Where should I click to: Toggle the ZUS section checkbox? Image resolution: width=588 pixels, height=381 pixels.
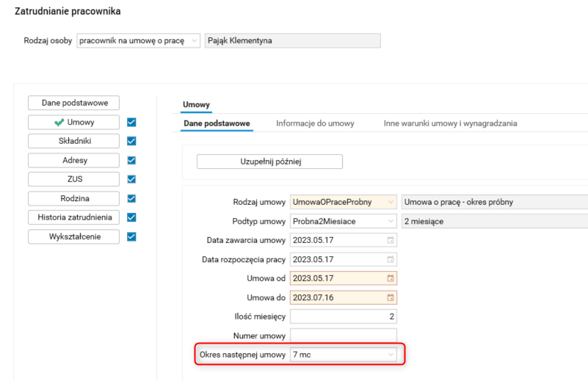131,179
